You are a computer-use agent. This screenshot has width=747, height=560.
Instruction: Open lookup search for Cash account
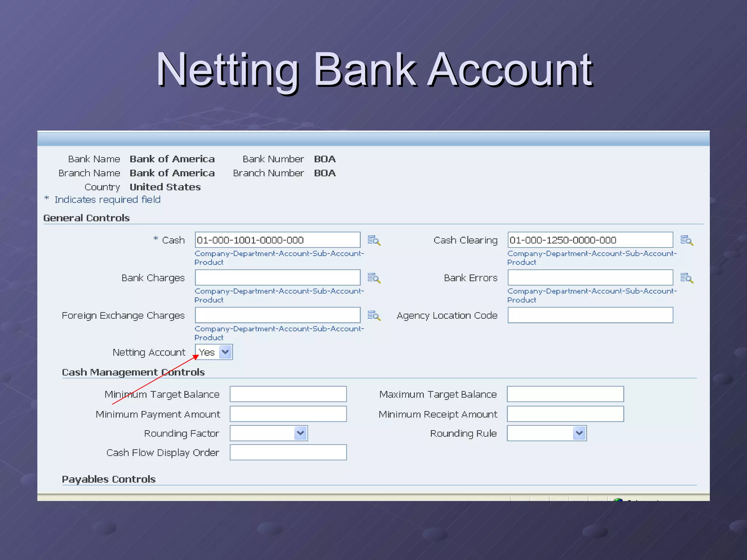tap(374, 240)
